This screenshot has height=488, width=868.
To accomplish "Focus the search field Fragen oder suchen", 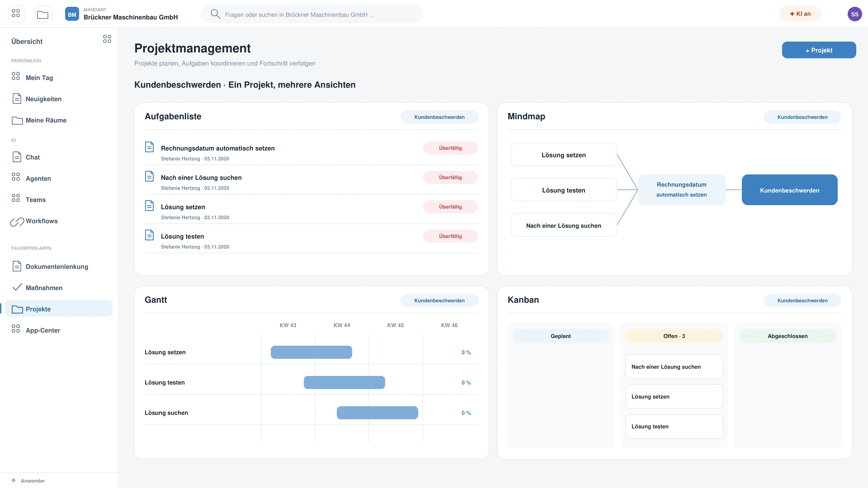I will 312,14.
